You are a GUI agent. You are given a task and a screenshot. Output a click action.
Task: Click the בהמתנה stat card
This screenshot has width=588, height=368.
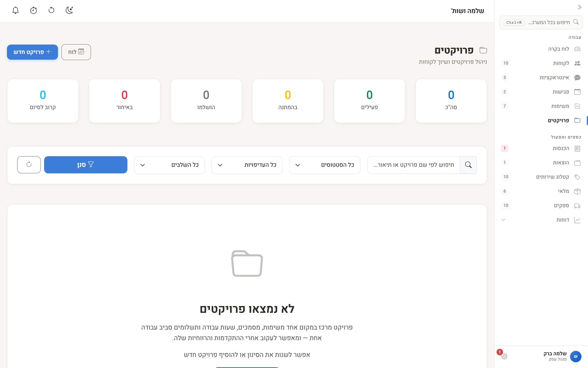(288, 101)
